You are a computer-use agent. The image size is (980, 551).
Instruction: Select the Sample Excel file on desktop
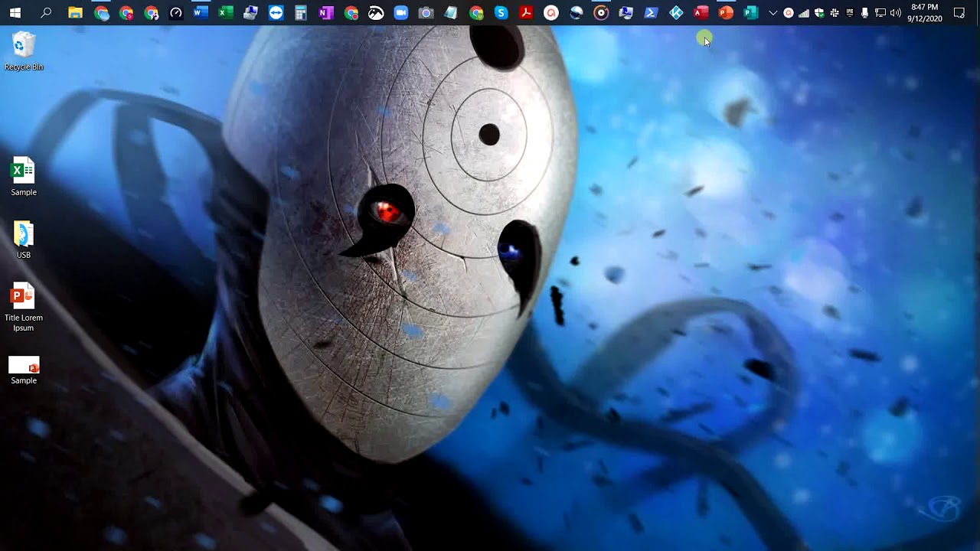[24, 177]
